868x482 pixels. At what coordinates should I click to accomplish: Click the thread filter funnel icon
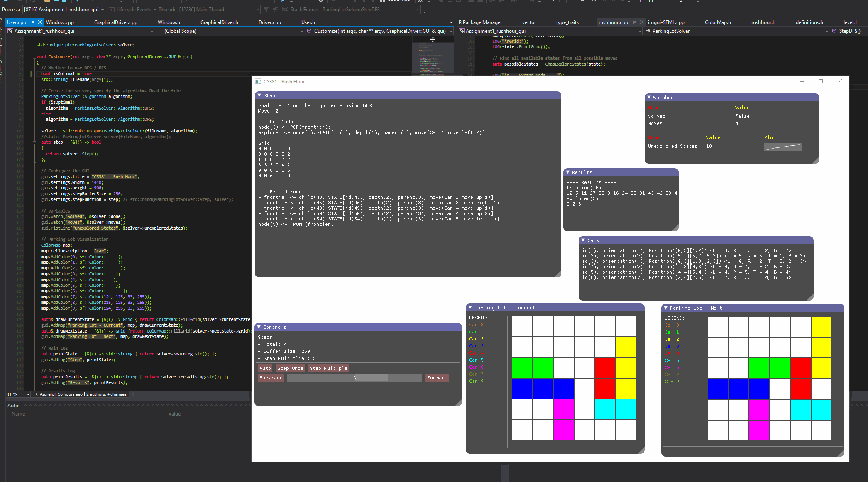click(x=266, y=10)
